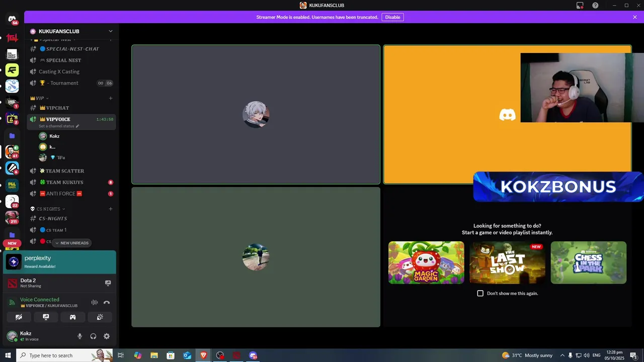Image resolution: width=644 pixels, height=362 pixels.
Task: Click the Windows taskbar search field
Action: tap(64, 355)
